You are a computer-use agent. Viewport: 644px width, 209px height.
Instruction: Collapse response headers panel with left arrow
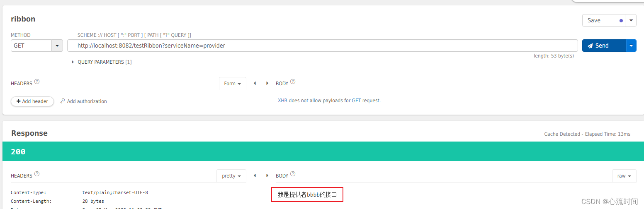tap(255, 175)
